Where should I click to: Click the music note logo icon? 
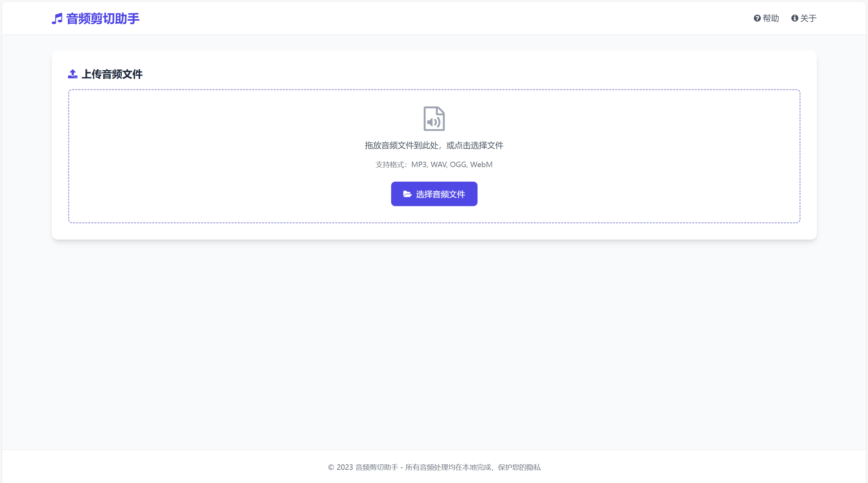[x=57, y=19]
